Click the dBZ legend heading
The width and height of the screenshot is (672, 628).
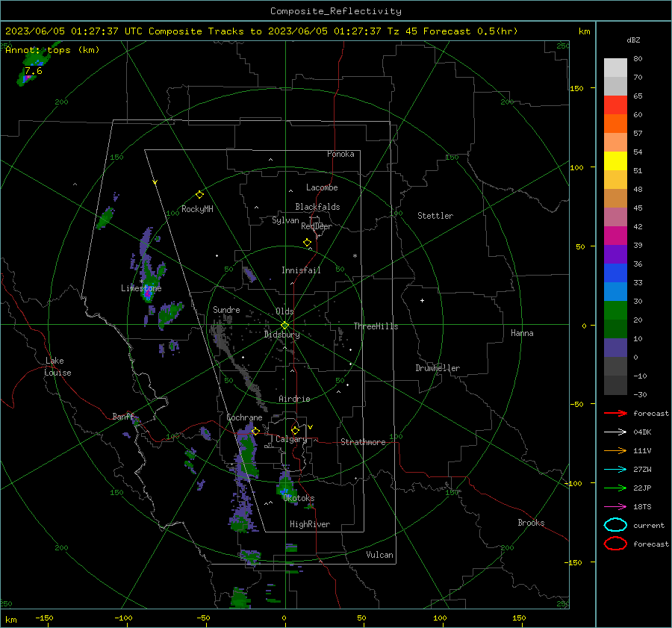tap(633, 40)
